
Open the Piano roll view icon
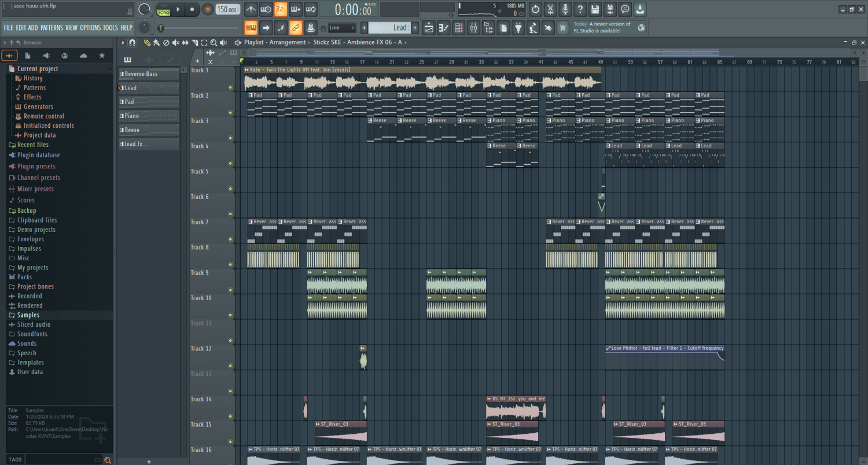(444, 27)
